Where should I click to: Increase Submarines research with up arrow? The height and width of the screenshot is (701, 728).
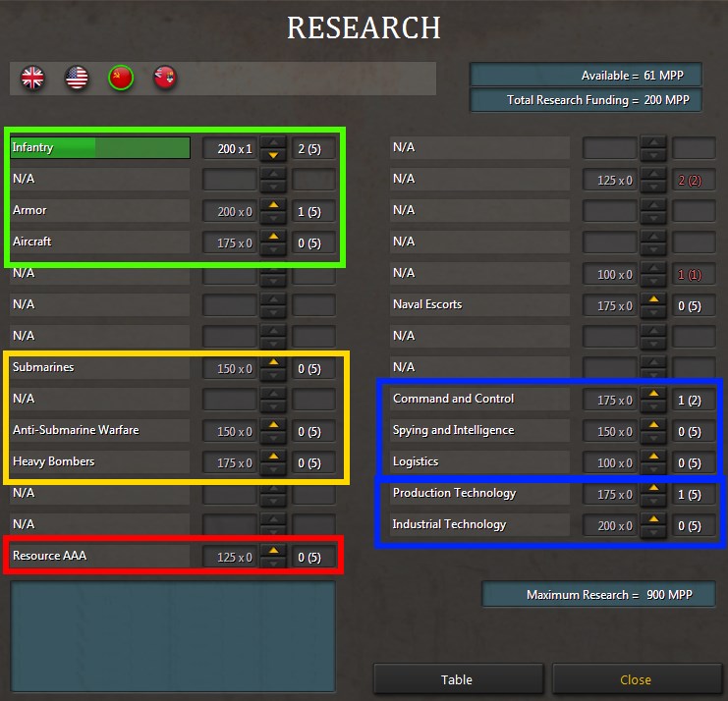coord(273,362)
